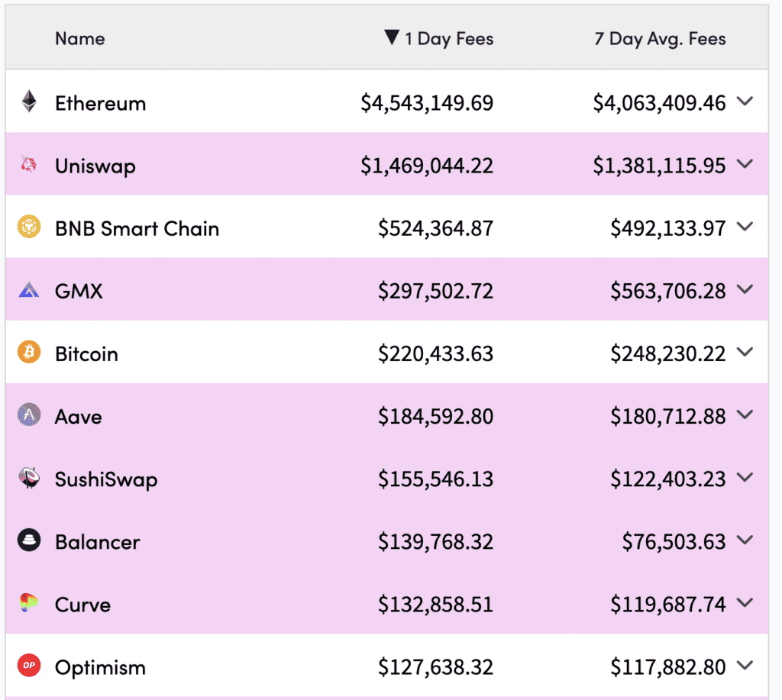Expand the Ethereum row chevron
Image resolution: width=782 pixels, height=700 pixels.
(x=745, y=102)
